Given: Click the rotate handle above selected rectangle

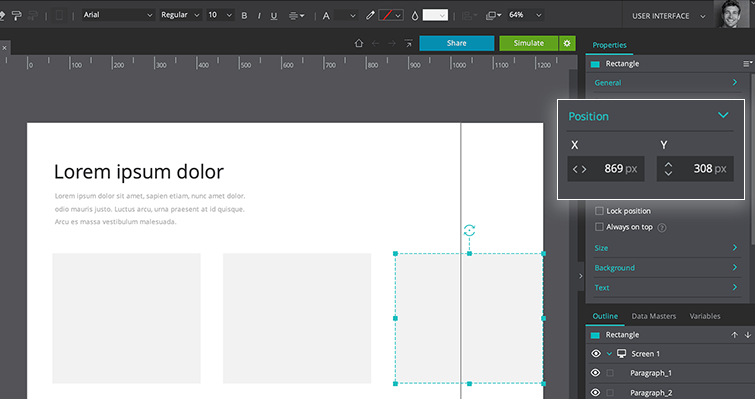Looking at the screenshot, I should point(469,231).
